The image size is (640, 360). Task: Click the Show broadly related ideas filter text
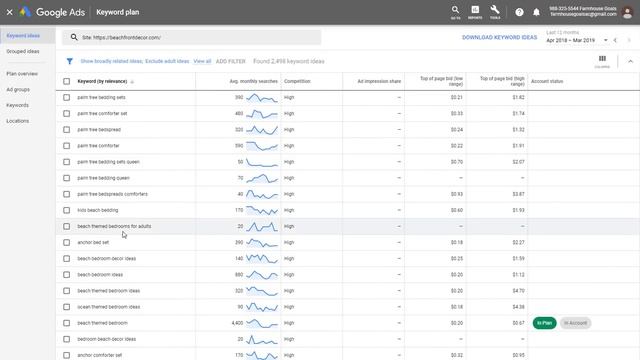pyautogui.click(x=111, y=61)
